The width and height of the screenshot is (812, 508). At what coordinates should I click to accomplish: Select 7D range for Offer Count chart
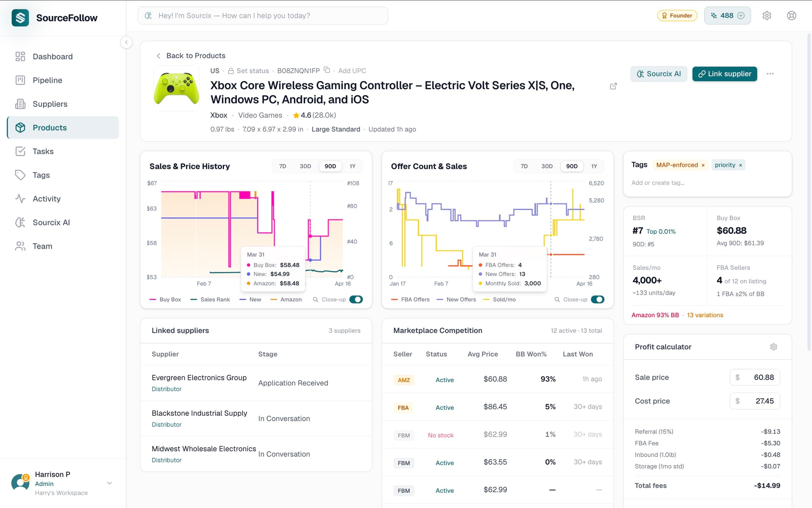coord(524,166)
